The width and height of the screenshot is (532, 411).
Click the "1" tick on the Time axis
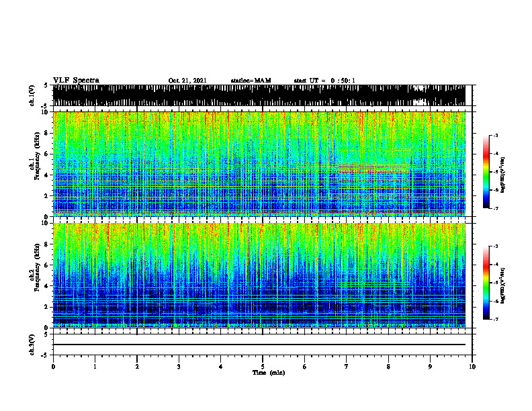click(95, 367)
